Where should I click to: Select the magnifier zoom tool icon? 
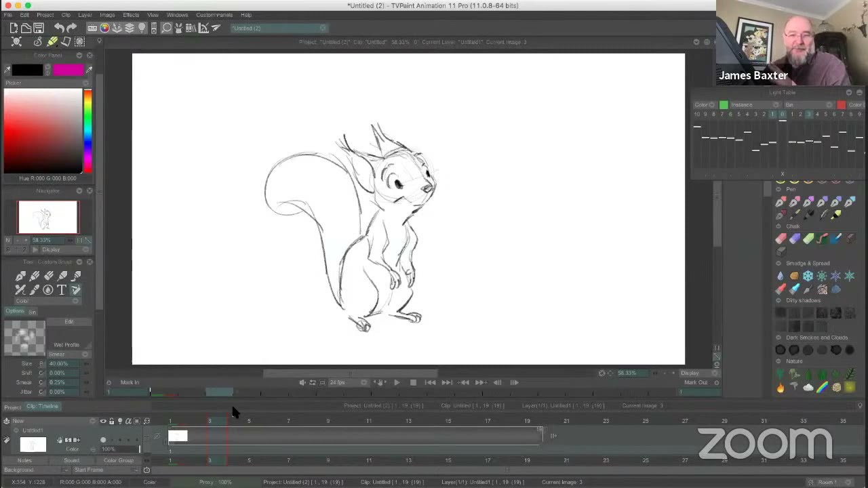(166, 28)
